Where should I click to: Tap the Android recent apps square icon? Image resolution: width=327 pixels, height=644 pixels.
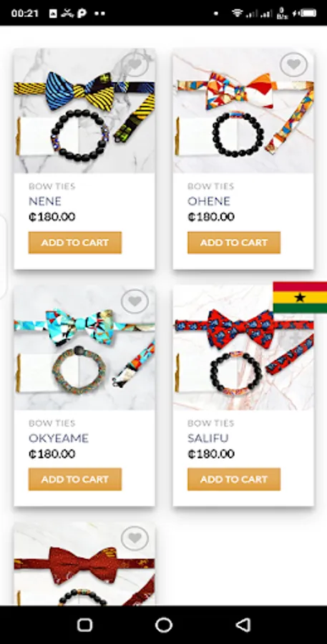(84, 625)
